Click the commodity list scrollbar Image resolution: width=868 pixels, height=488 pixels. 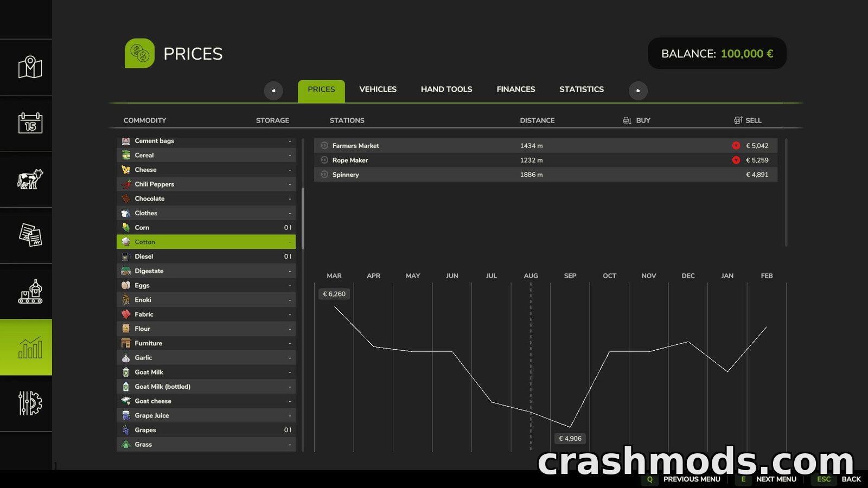click(303, 219)
